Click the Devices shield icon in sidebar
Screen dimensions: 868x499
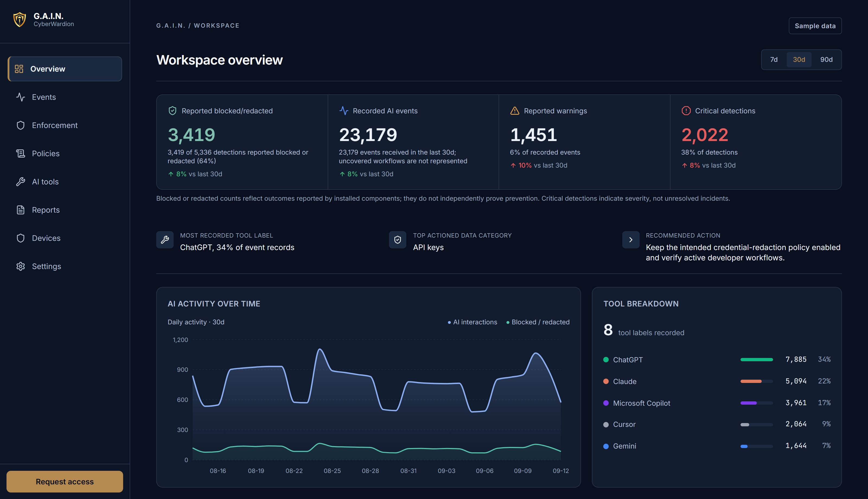point(21,238)
